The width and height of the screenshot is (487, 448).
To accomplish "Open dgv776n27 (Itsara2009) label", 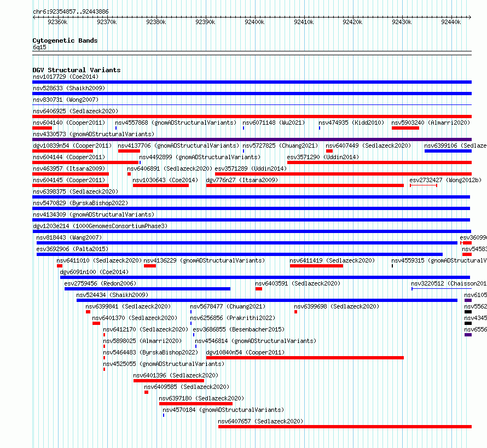I will 242,180.
